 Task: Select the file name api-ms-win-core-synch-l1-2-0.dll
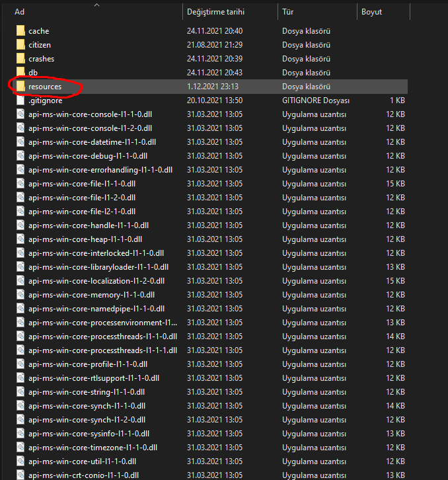[x=87, y=419]
